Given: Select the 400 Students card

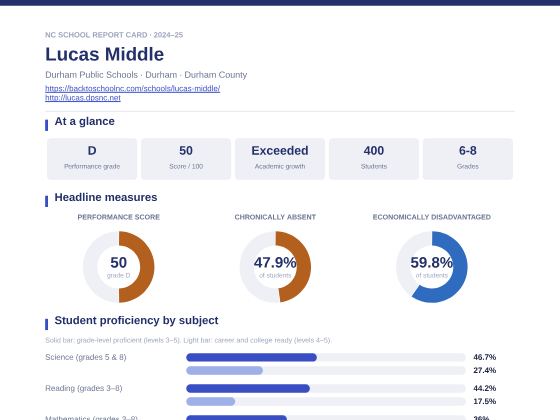Looking at the screenshot, I should [374, 159].
